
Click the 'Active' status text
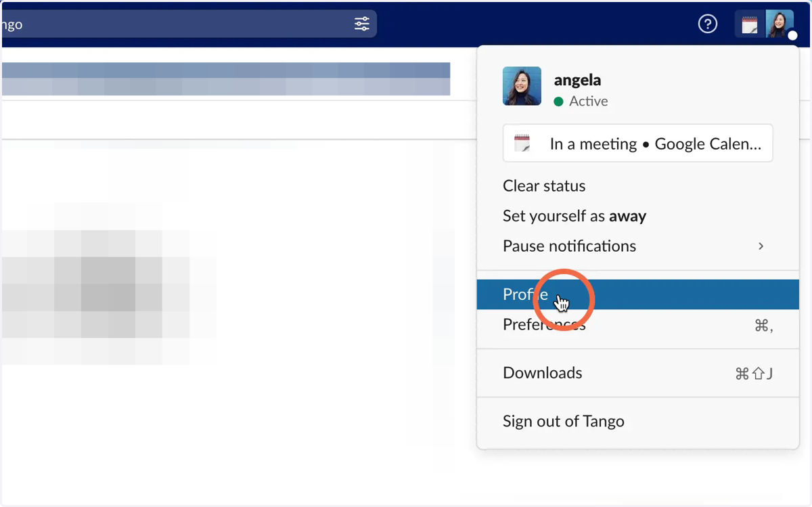tap(589, 102)
